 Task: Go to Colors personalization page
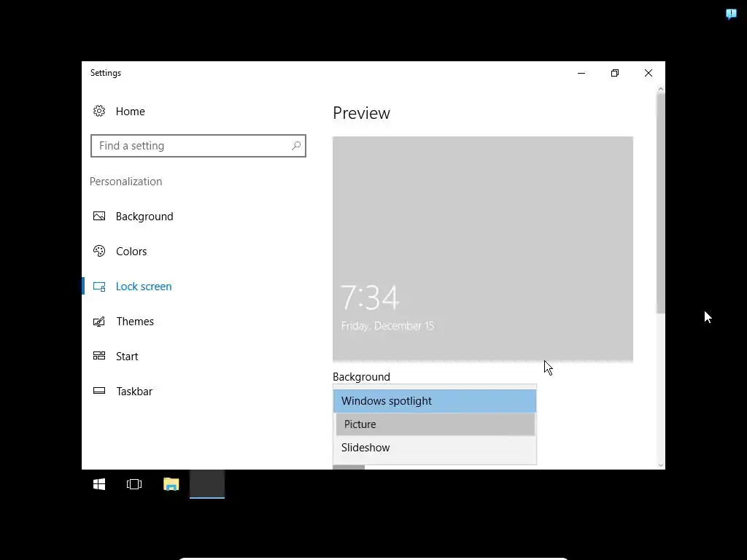pyautogui.click(x=131, y=252)
